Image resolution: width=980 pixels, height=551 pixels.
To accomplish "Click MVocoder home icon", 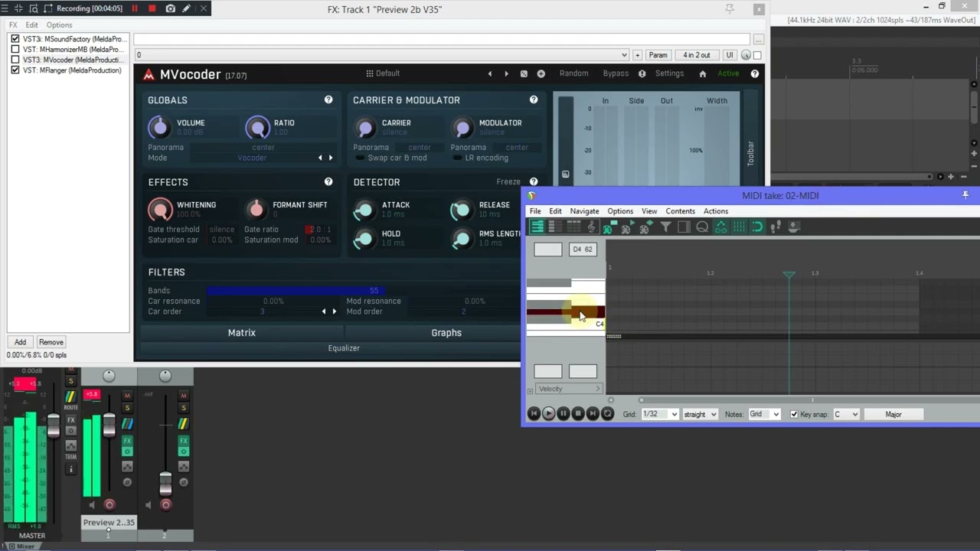I will [x=702, y=73].
